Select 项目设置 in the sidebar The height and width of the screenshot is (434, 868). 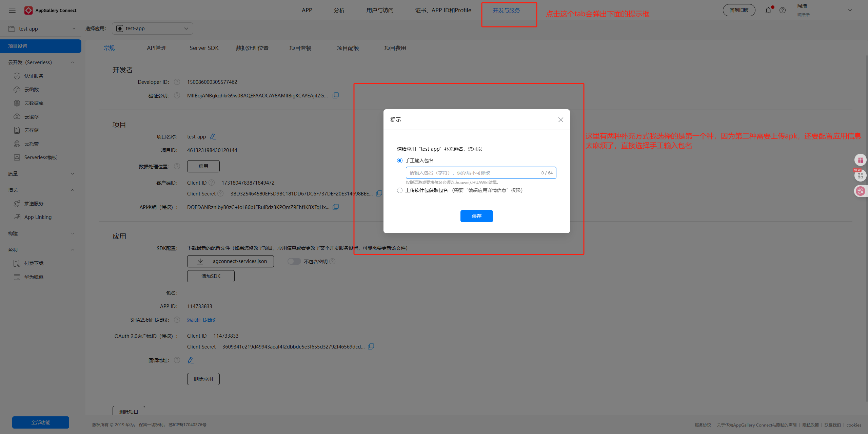(x=41, y=46)
